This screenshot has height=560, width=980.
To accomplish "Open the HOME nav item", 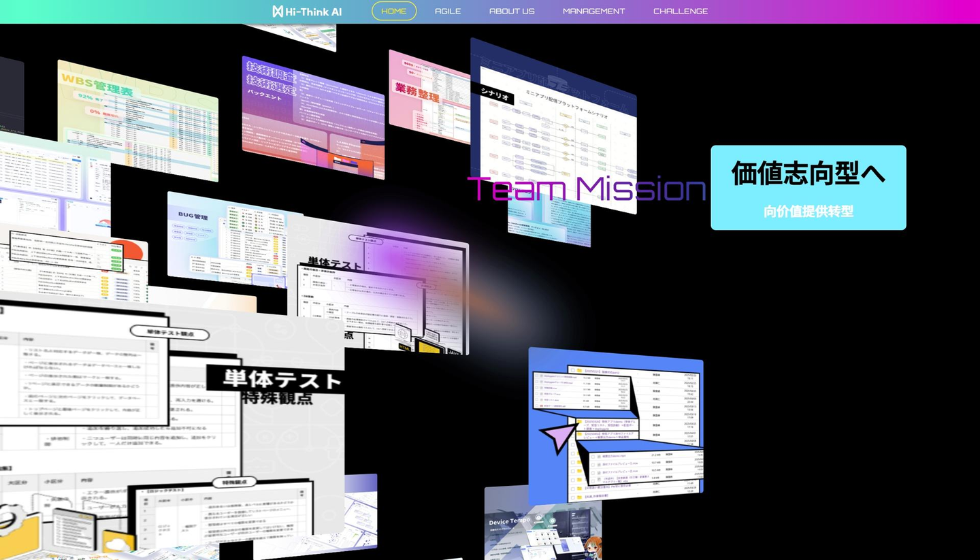I will 394,11.
